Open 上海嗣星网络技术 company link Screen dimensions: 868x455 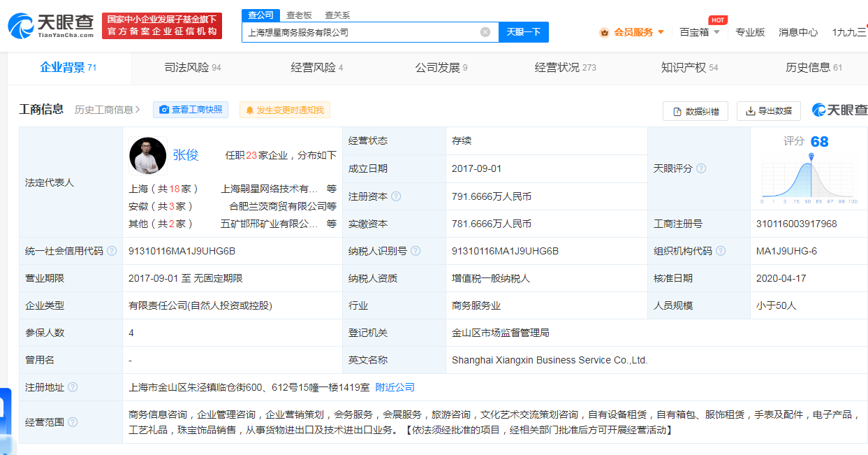[x=270, y=189]
